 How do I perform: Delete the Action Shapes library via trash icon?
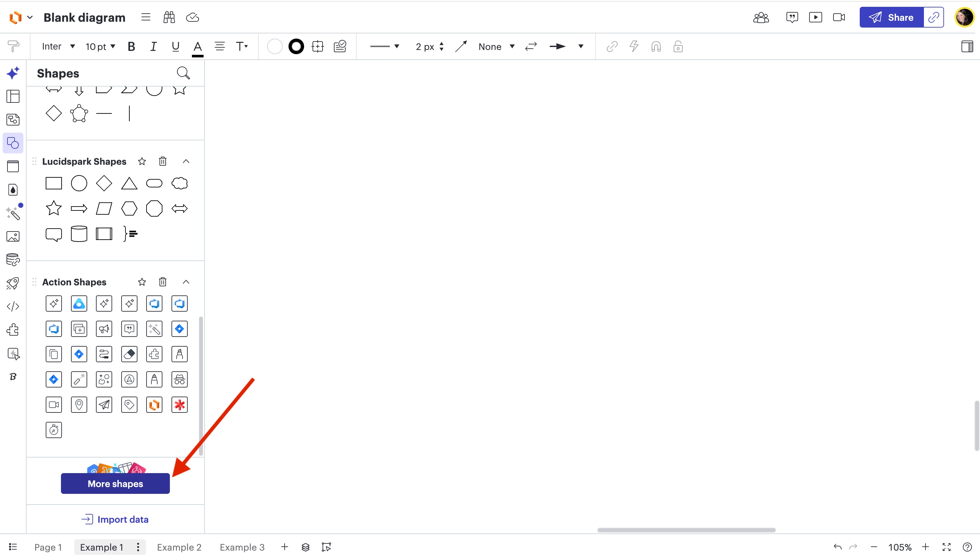pyautogui.click(x=163, y=282)
